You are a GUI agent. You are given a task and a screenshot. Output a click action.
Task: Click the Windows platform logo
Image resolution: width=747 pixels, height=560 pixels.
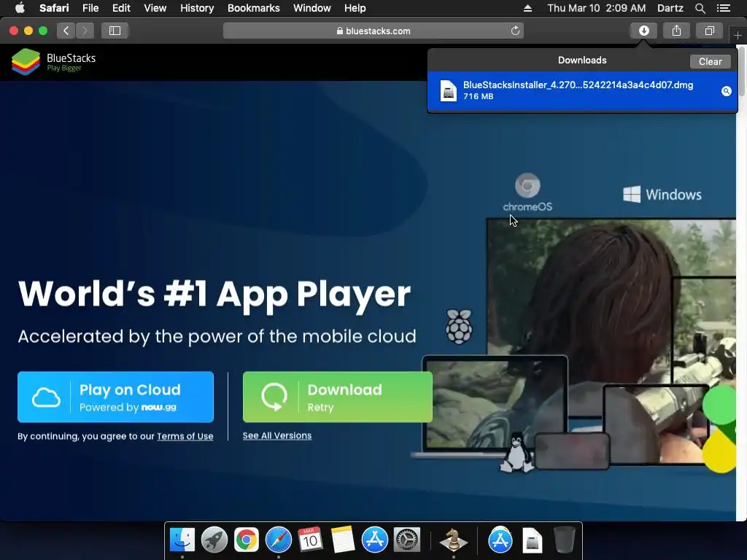662,194
